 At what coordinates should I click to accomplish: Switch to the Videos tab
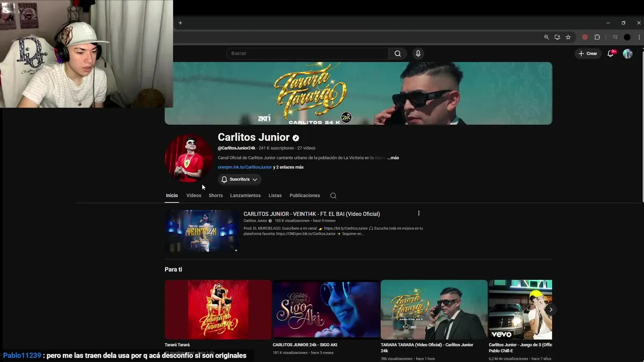click(x=194, y=196)
